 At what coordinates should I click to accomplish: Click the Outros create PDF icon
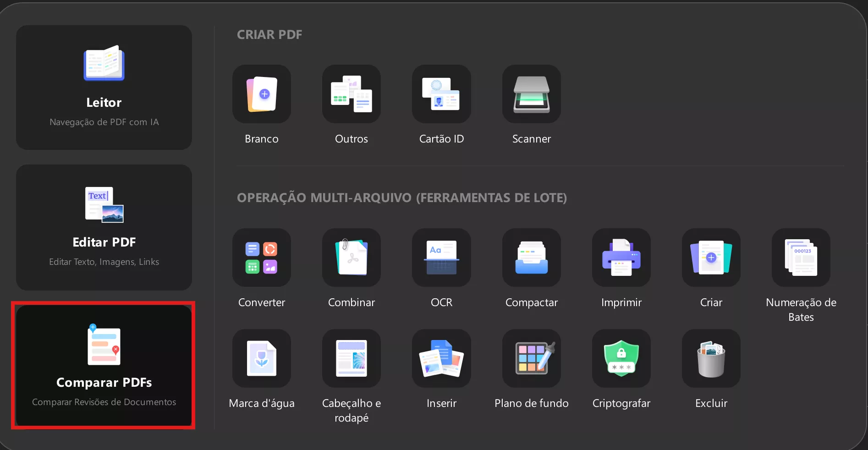[x=352, y=94]
